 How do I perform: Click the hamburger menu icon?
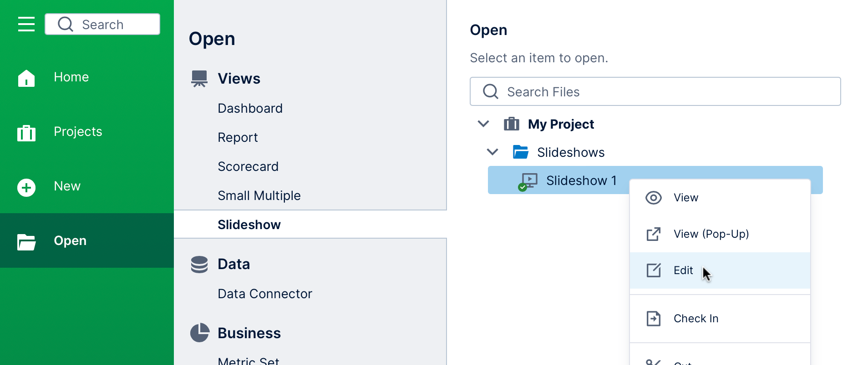(x=26, y=24)
